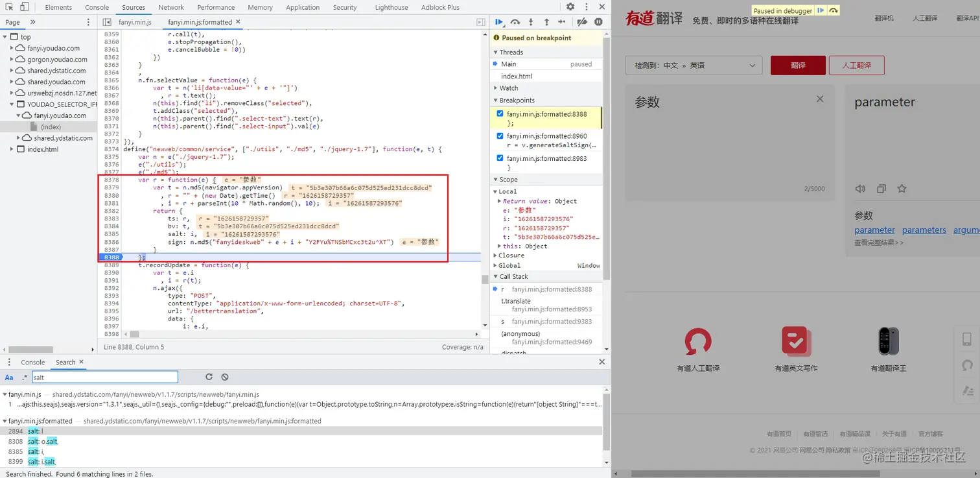The image size is (980, 478).
Task: Step out of current function
Action: coord(546,22)
